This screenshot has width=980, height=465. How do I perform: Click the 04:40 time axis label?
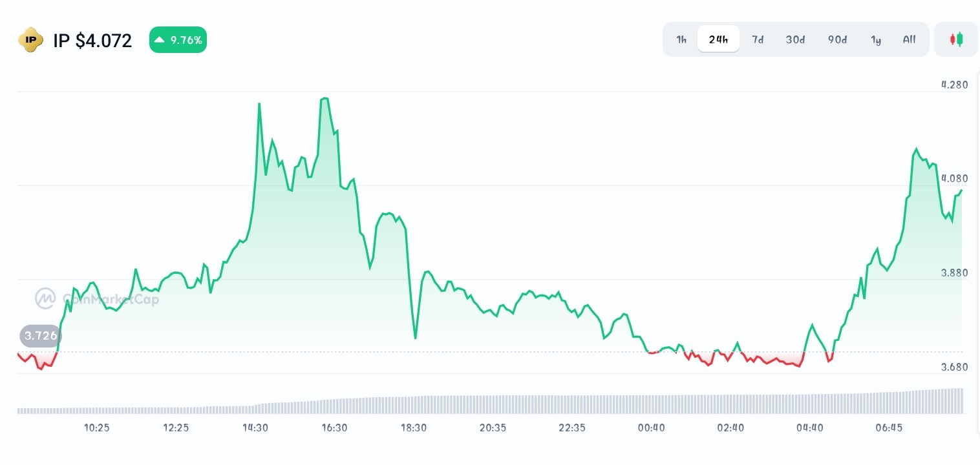810,428
